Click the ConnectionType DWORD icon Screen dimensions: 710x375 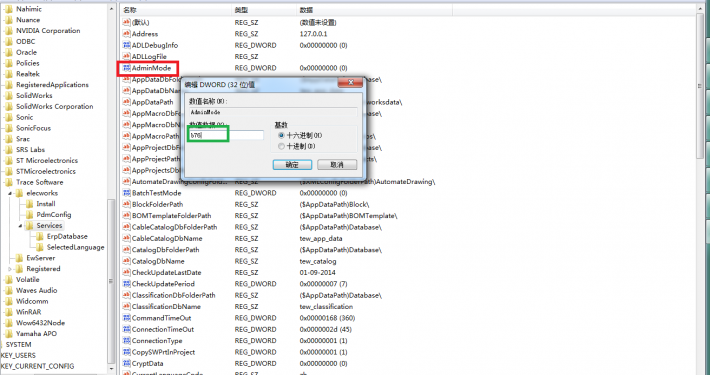click(x=127, y=341)
